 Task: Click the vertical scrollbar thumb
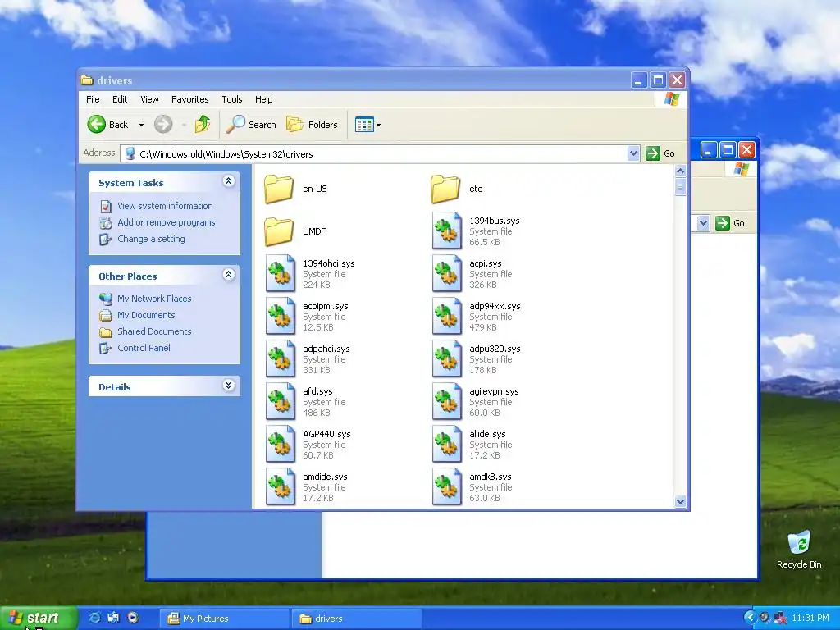pos(680,187)
